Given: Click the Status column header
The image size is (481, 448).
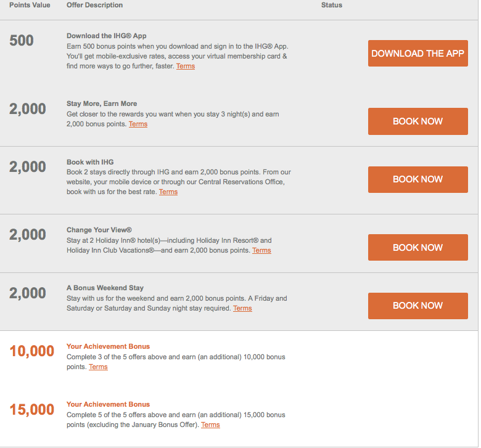Looking at the screenshot, I should click(332, 5).
